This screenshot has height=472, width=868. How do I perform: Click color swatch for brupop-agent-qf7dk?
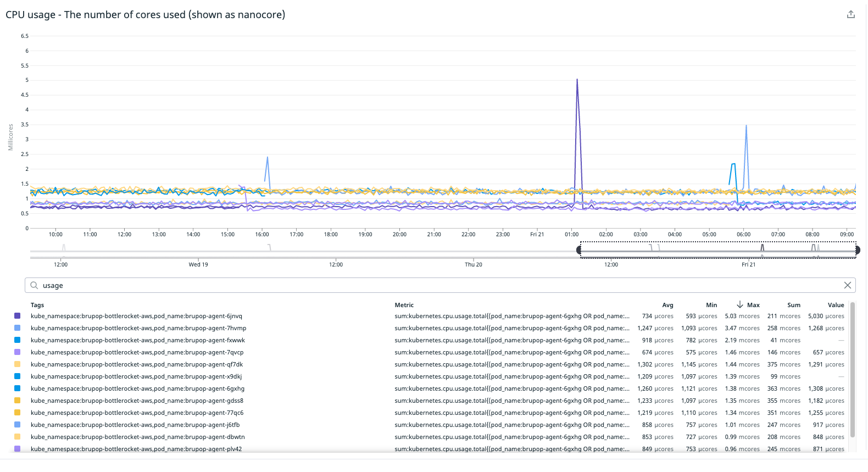click(18, 364)
